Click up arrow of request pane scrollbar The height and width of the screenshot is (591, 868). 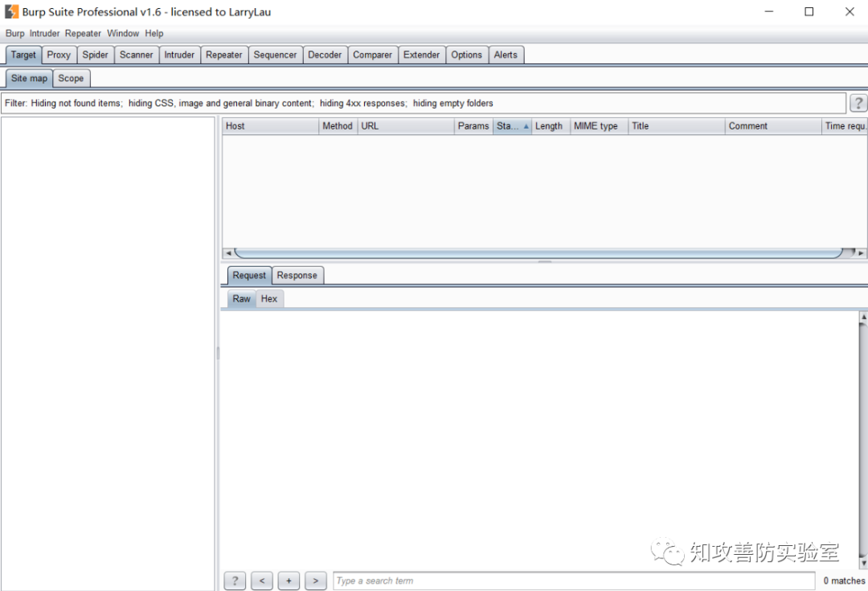pos(863,317)
